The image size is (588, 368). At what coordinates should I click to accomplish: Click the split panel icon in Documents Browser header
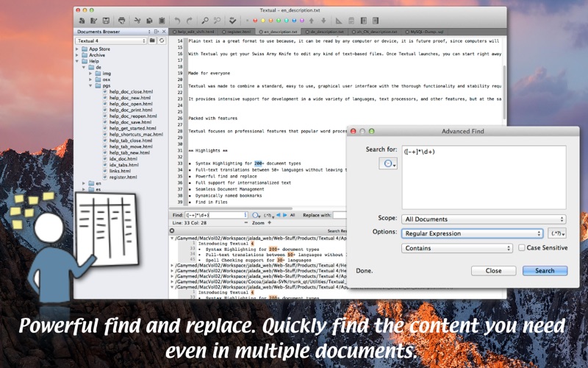click(x=157, y=32)
